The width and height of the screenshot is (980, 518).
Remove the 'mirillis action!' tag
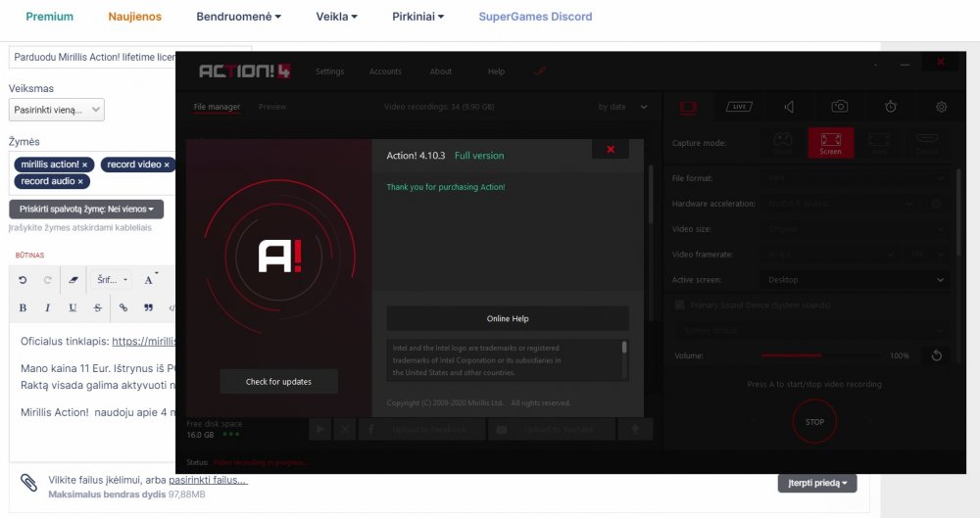coord(85,165)
